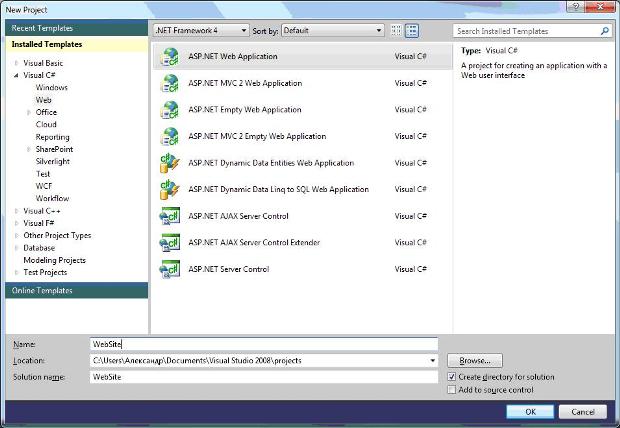
Task: Open the .NET Framework 4 dropdown
Action: [201, 30]
